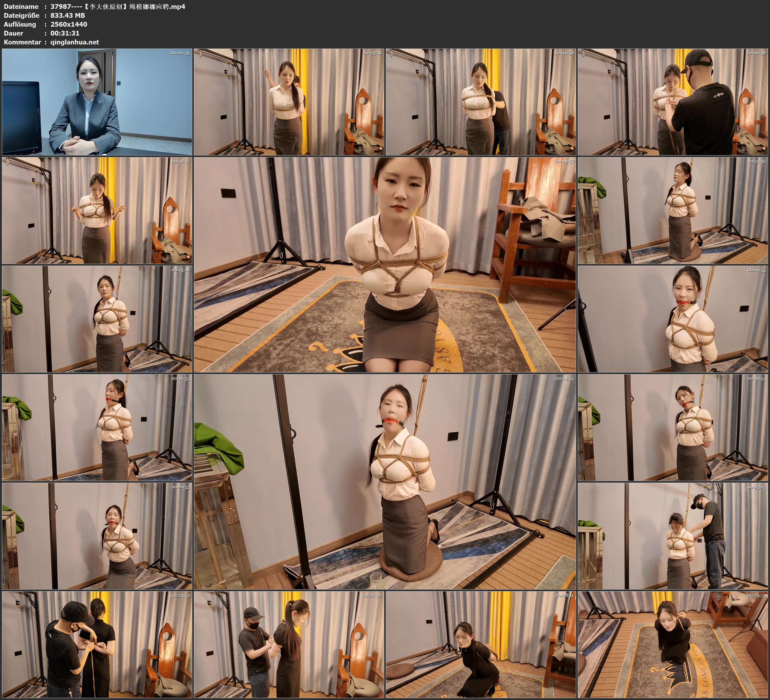Select the 00:28:11 frame
This screenshot has height=700, width=770.
coord(480,644)
